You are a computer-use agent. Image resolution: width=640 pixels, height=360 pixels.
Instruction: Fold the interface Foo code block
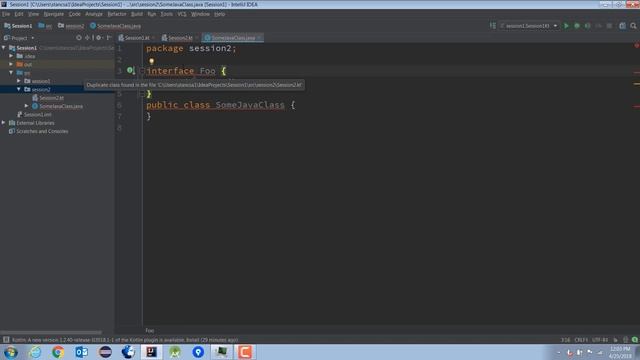[x=142, y=71]
